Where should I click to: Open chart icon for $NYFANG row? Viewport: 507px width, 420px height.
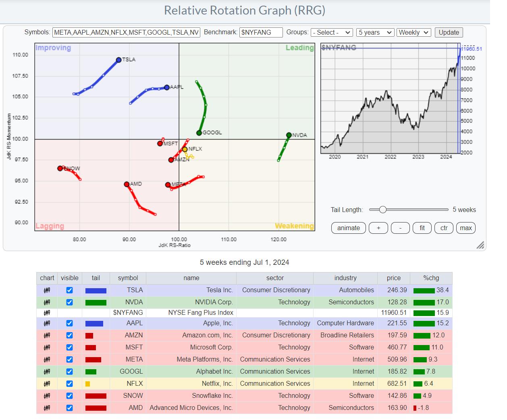click(x=47, y=313)
